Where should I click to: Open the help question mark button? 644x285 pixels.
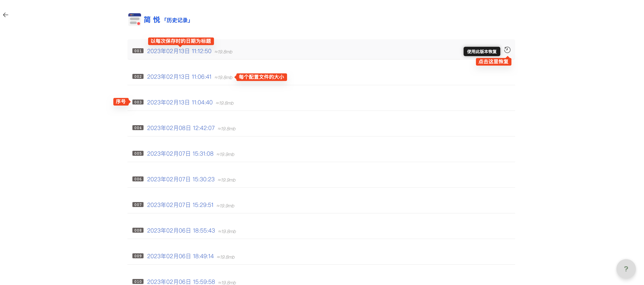(626, 269)
